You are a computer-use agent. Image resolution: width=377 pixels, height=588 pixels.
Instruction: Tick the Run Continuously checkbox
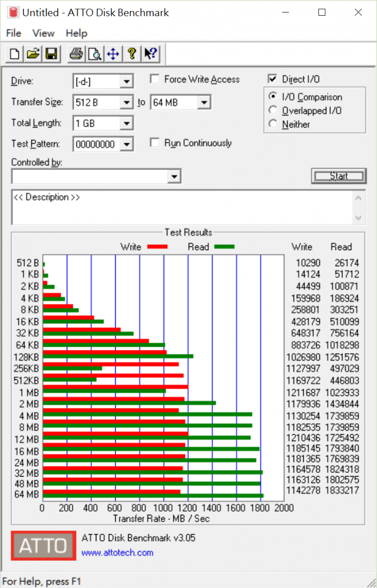point(154,143)
